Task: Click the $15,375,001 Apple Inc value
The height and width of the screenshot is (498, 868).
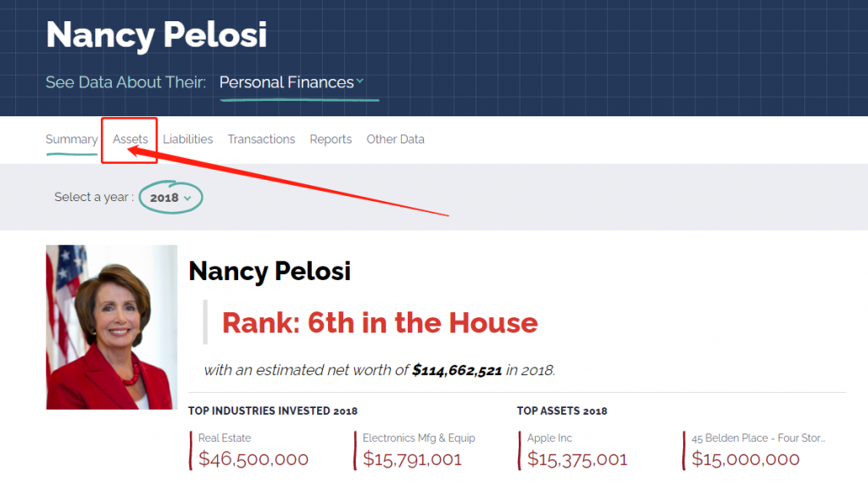Action: tap(577, 459)
